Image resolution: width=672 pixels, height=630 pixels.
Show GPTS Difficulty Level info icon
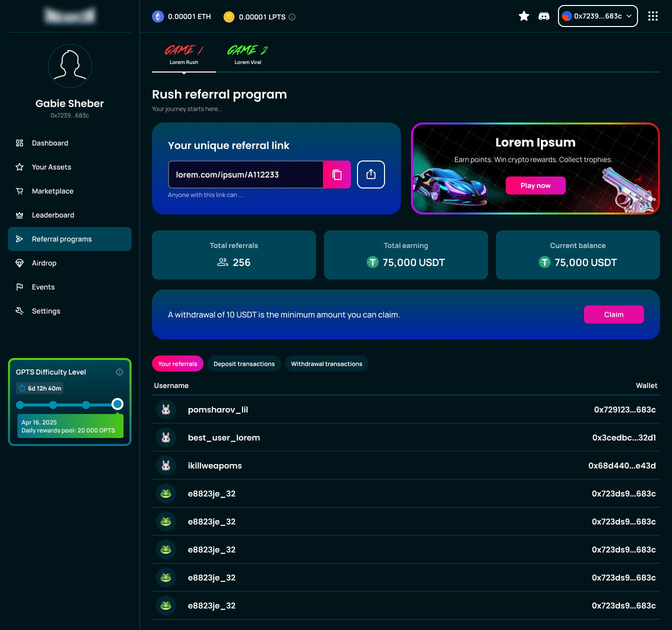[119, 372]
